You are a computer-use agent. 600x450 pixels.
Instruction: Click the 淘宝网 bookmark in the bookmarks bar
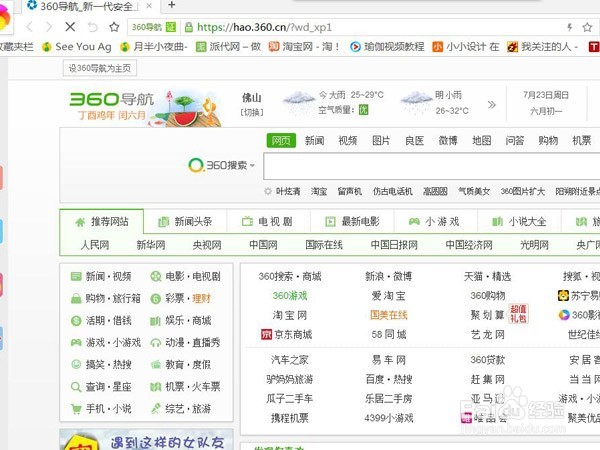[304, 47]
